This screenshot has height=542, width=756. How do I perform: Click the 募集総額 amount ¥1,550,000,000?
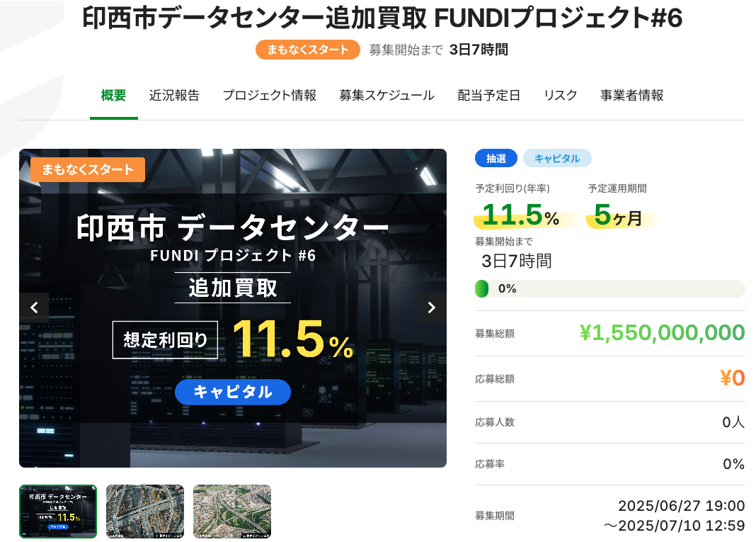click(662, 333)
